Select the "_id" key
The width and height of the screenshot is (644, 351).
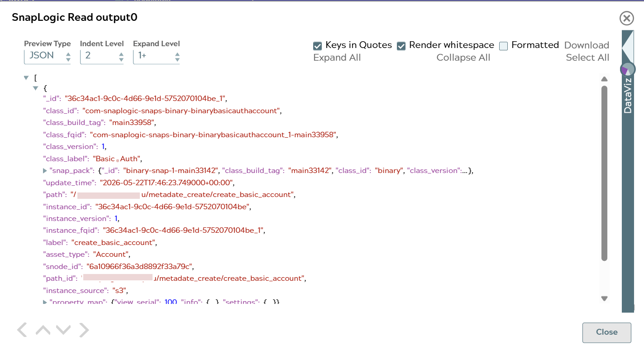coord(51,98)
